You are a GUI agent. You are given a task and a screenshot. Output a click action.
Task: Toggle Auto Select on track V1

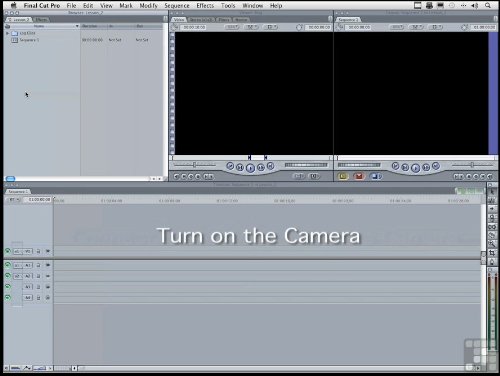pos(48,251)
